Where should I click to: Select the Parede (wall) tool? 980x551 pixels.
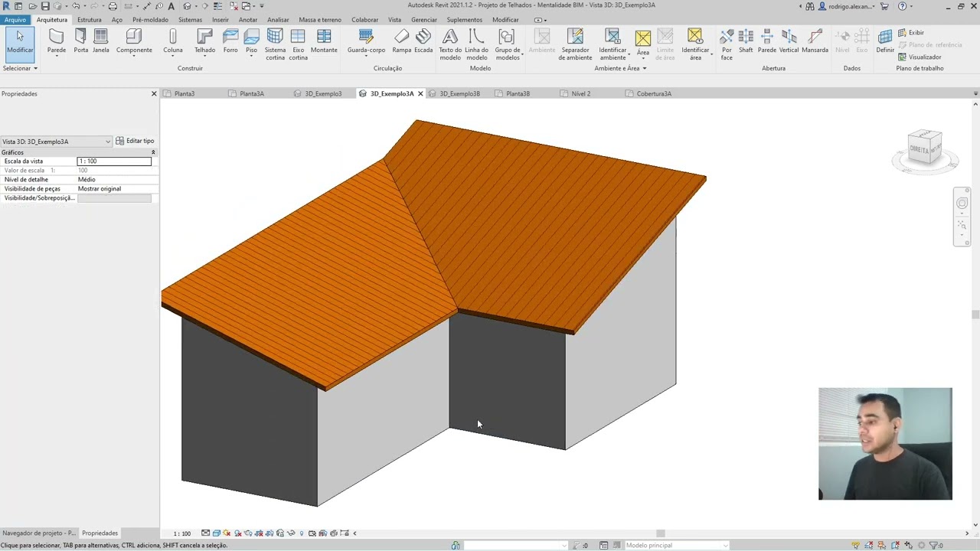(56, 41)
